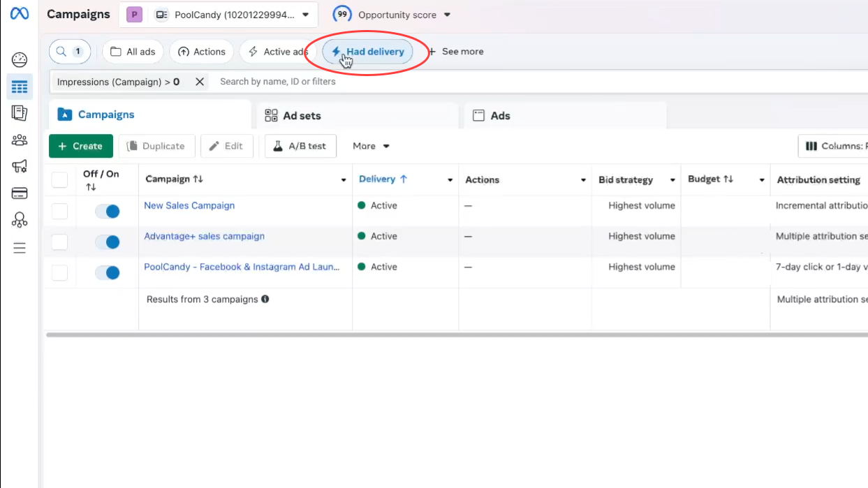Screen dimensions: 868x488
Task: Click the Edit button
Action: (x=227, y=146)
